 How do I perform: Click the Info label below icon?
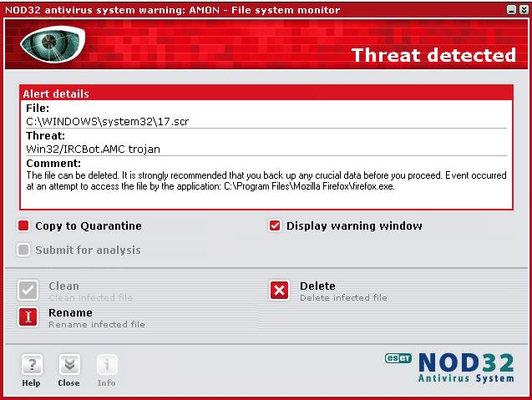pos(107,382)
